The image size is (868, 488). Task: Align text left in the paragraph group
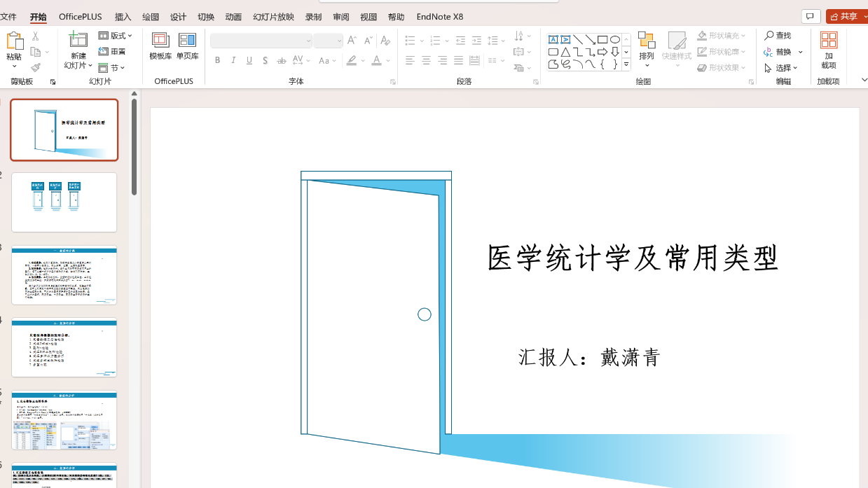coord(410,61)
